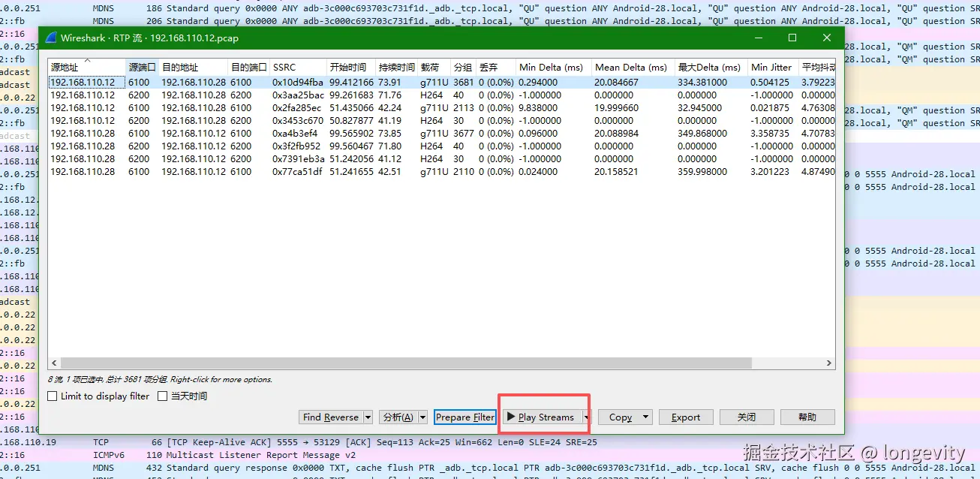The height and width of the screenshot is (479, 980).
Task: Select stream row with SSRC 0x77ca51df
Action: (x=441, y=172)
